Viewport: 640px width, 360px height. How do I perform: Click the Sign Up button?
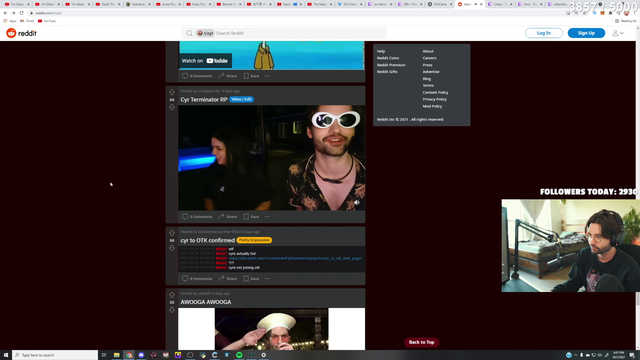(586, 33)
